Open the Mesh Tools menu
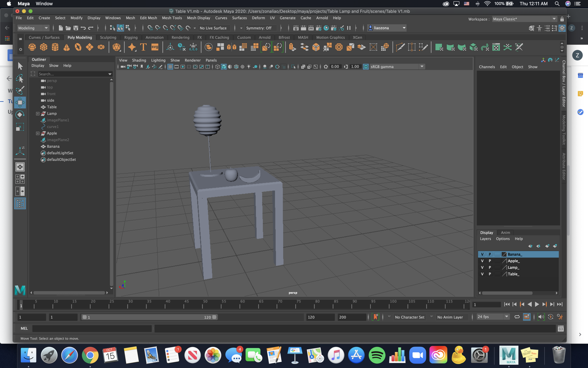This screenshot has width=588, height=368. point(172,18)
